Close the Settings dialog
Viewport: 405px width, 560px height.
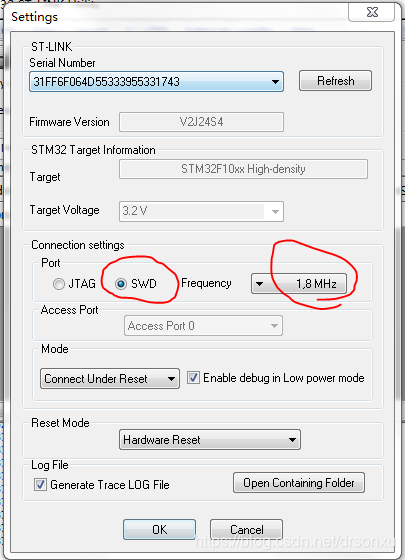coord(371,12)
